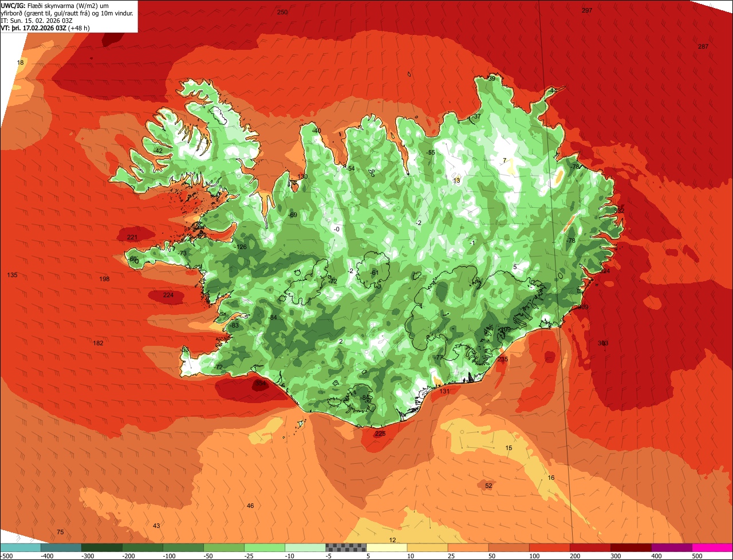The width and height of the screenshot is (733, 560).
Task: Click the -300 to -200 dark green swatch
Action: coord(102,547)
